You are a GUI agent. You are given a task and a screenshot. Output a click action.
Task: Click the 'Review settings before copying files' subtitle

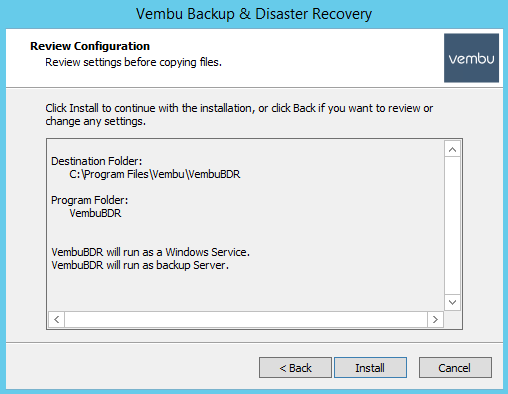[133, 62]
